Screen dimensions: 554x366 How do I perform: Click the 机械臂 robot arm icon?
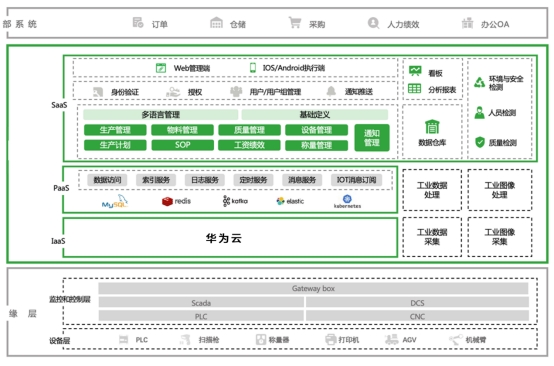[456, 340]
